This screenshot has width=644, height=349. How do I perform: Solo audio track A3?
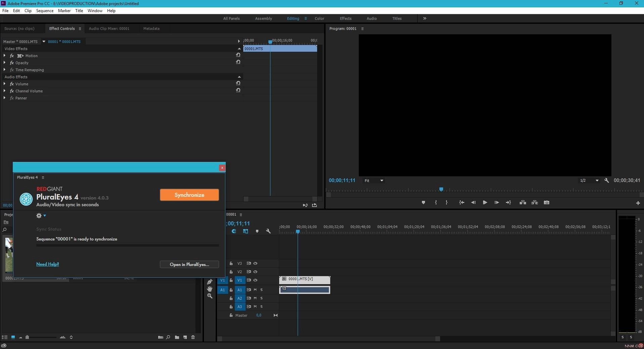pyautogui.click(x=261, y=306)
